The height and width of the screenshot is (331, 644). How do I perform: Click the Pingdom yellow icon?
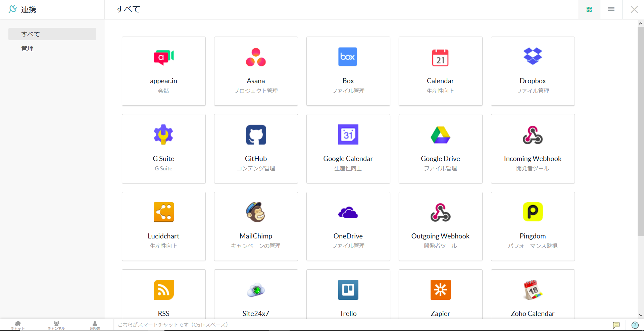pos(533,212)
